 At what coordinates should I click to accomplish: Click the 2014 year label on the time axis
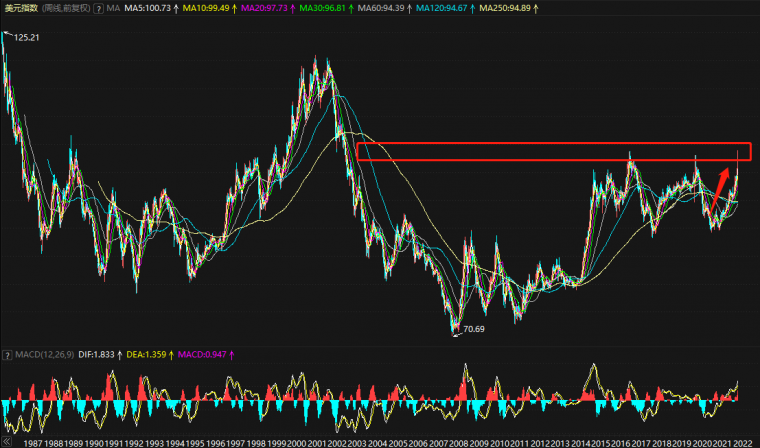point(580,443)
